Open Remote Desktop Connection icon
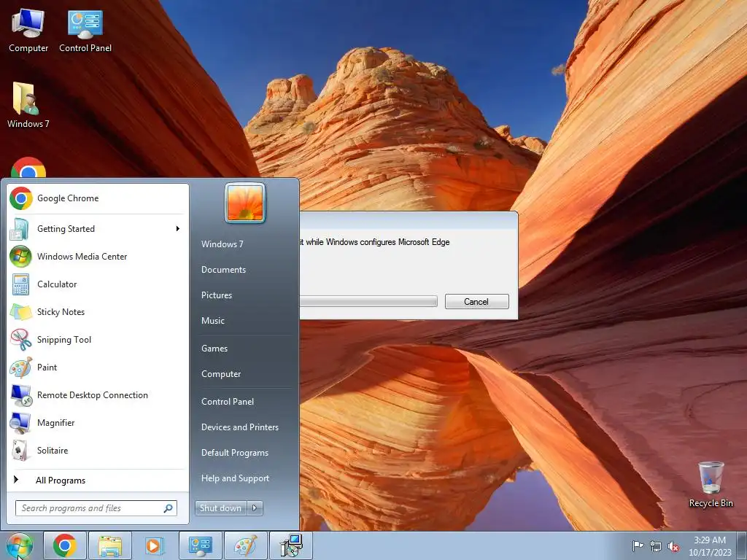747x560 pixels. [20, 394]
